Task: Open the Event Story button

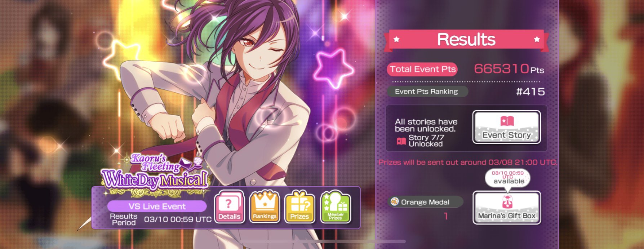Action: pos(507,127)
